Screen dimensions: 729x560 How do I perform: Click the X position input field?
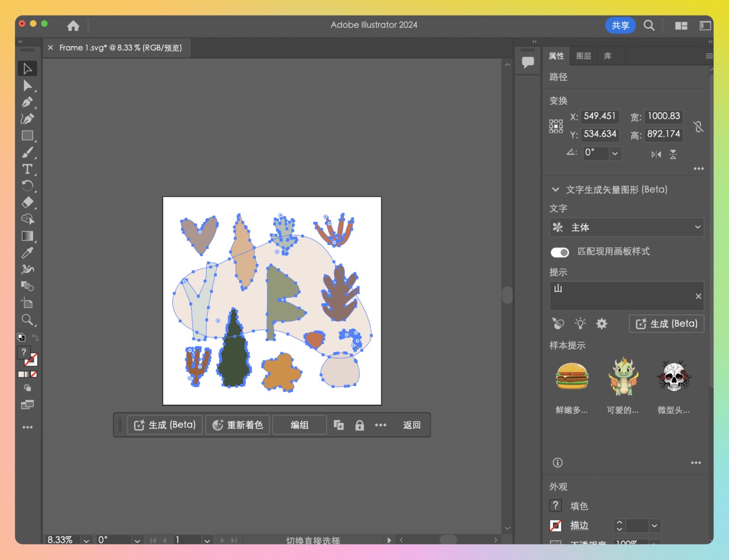pos(600,116)
